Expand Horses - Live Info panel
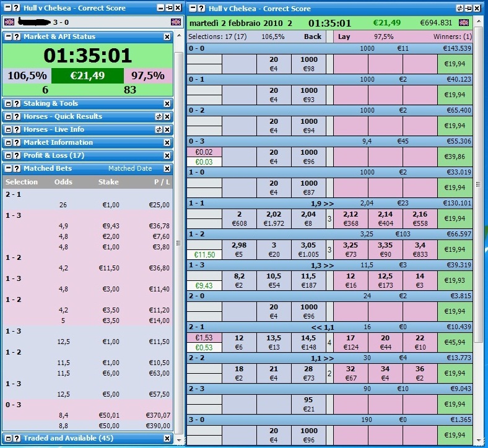Viewport: 488px width, 448px height. (9, 130)
